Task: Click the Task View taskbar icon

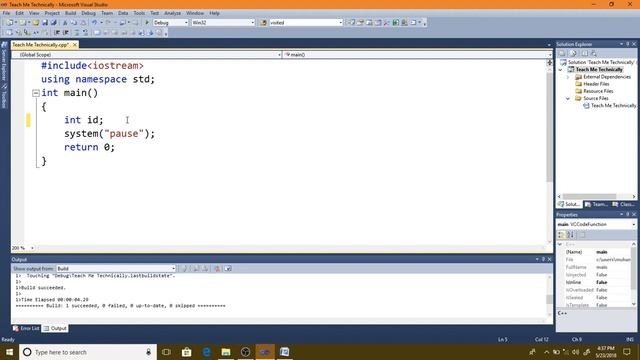Action: [167, 352]
